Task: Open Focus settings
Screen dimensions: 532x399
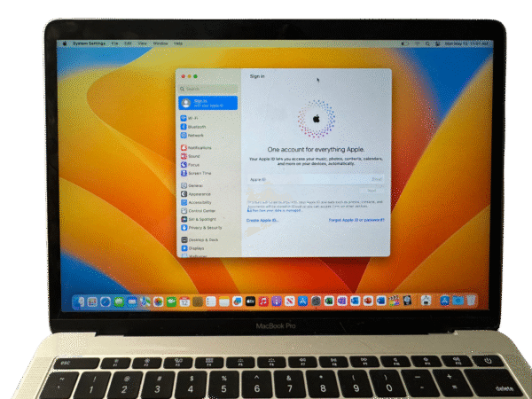Action: click(190, 165)
